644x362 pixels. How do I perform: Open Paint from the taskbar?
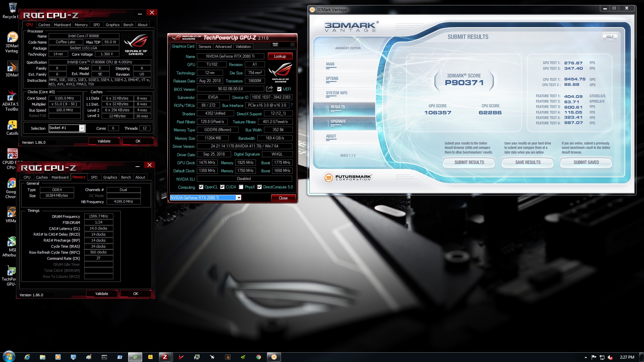click(x=89, y=357)
